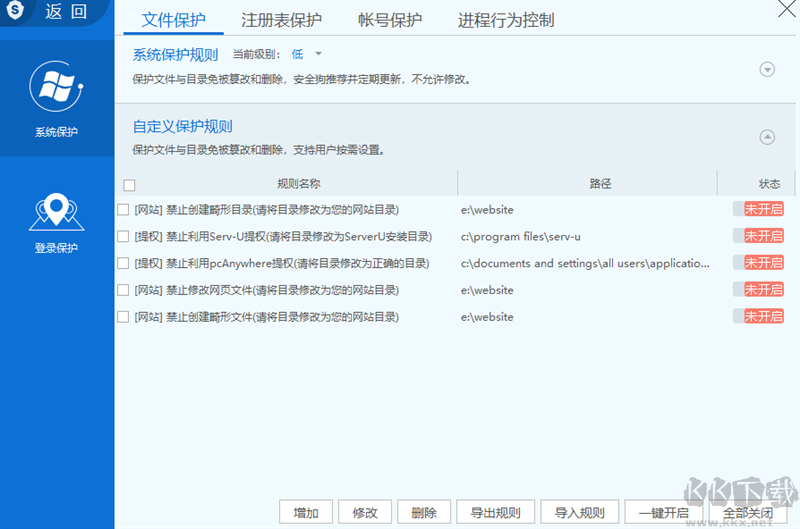
Task: Open the 登录保护 location pin icon
Action: pos(56,211)
